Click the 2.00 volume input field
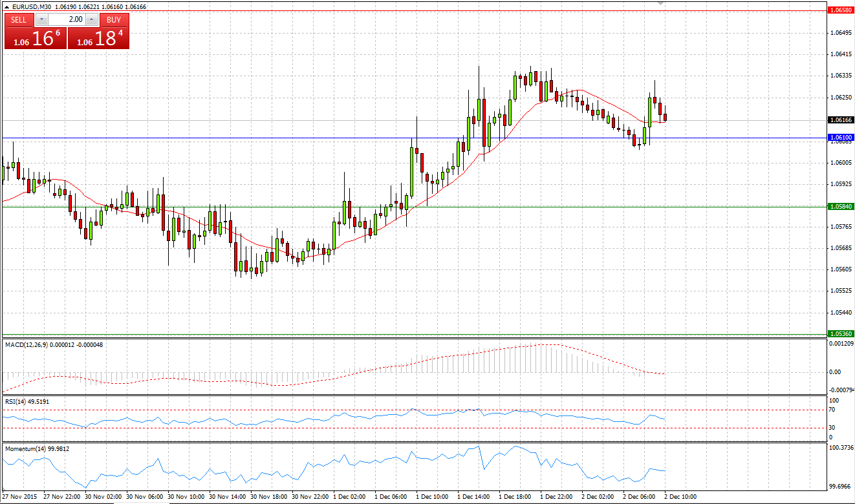This screenshot has height=504, width=855. point(67,19)
